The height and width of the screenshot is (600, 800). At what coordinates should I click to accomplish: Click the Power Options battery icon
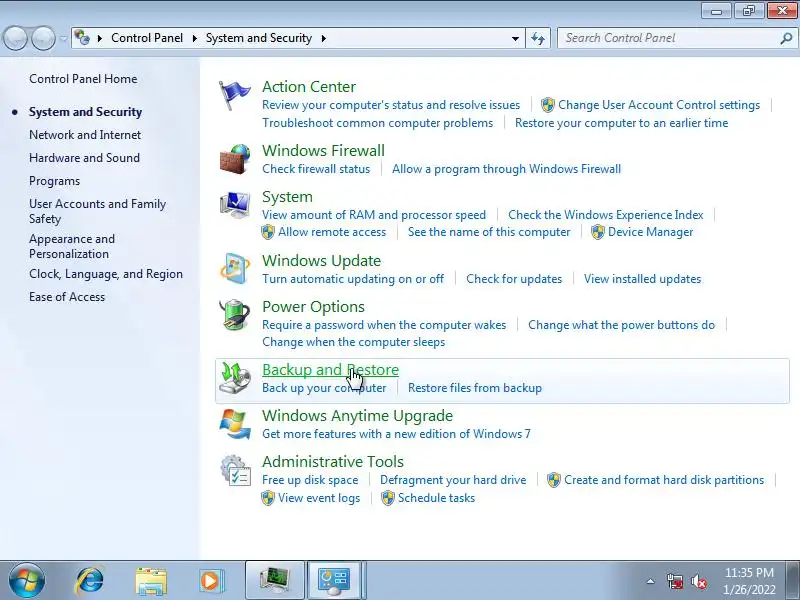[x=235, y=314]
